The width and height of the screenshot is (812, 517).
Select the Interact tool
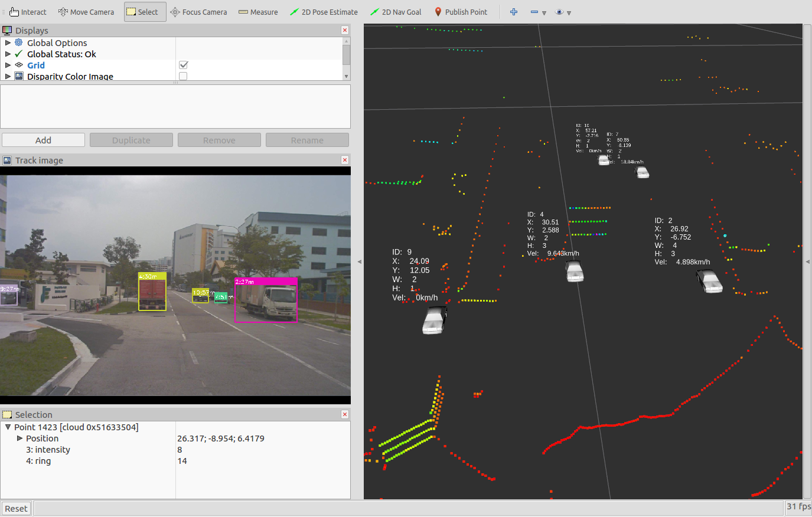28,12
